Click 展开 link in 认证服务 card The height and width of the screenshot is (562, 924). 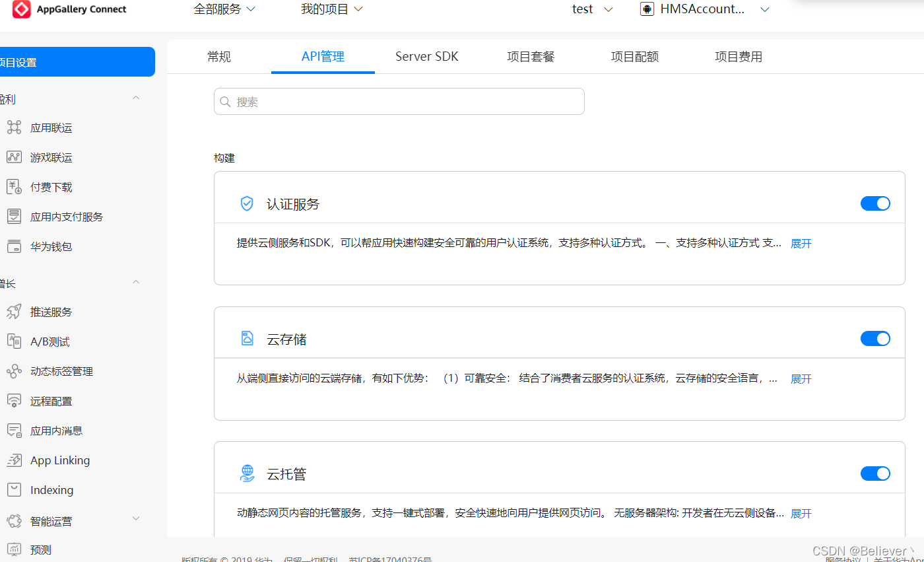801,244
